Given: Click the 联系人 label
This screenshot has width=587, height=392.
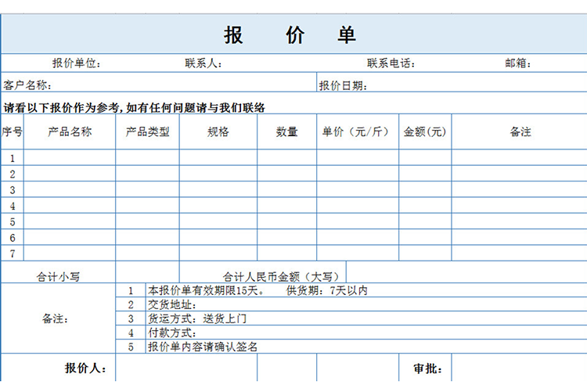Looking at the screenshot, I should (x=203, y=64).
